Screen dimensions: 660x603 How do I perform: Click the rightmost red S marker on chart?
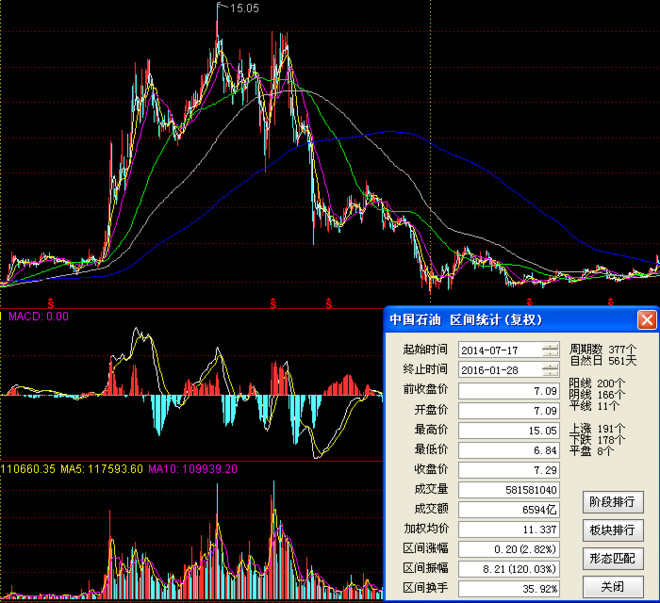[x=610, y=302]
